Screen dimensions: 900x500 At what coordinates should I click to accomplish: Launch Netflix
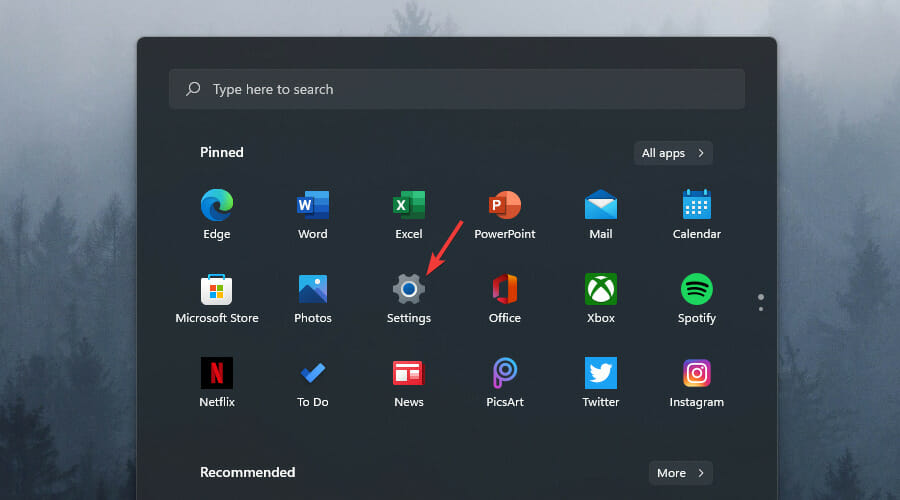coord(217,374)
